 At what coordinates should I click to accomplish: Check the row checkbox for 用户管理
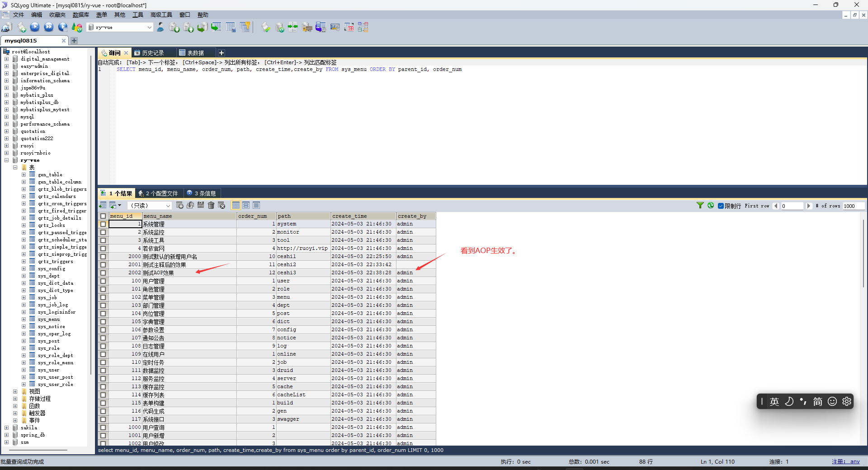[x=103, y=281]
